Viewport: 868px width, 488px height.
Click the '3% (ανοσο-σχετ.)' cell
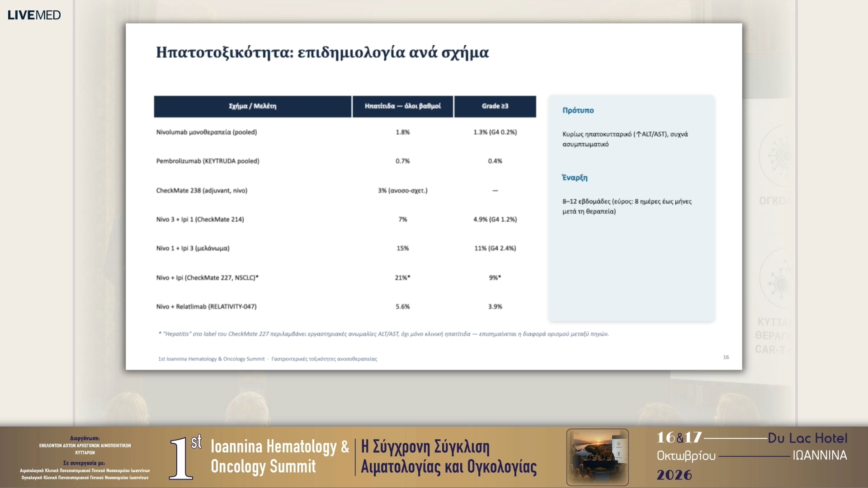pos(402,190)
